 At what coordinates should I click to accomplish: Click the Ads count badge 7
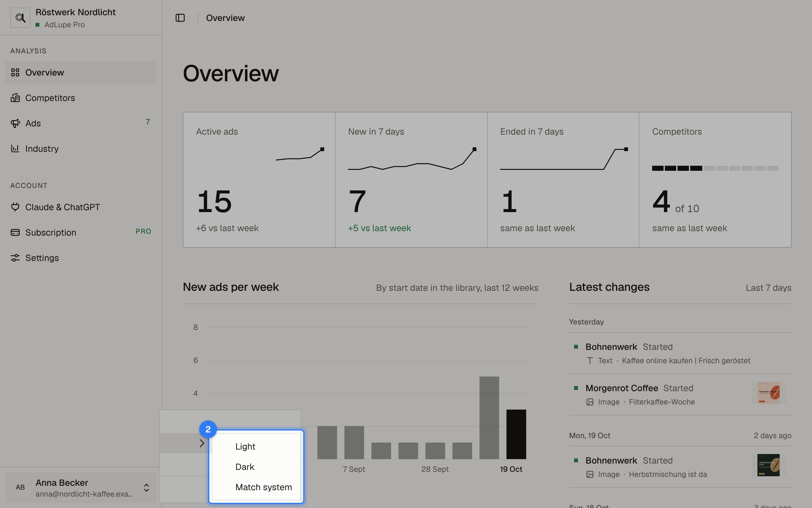point(147,122)
